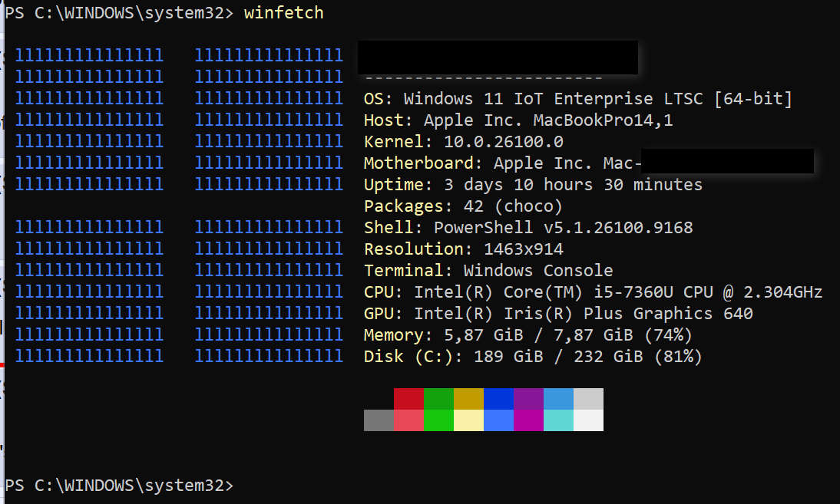The height and width of the screenshot is (504, 840).
Task: Click the dark cyan-blue color block
Action: pos(559,399)
